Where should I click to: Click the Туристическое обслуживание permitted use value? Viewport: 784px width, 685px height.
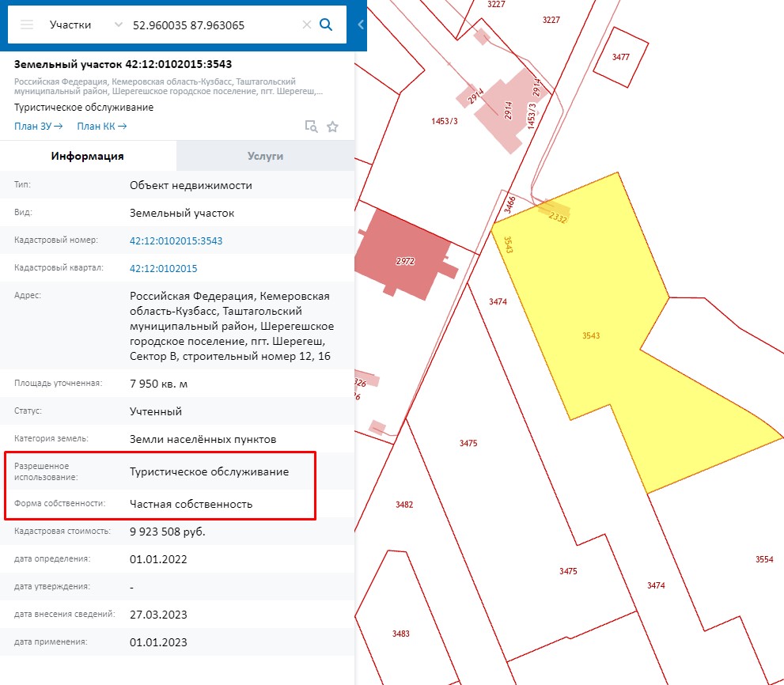209,471
